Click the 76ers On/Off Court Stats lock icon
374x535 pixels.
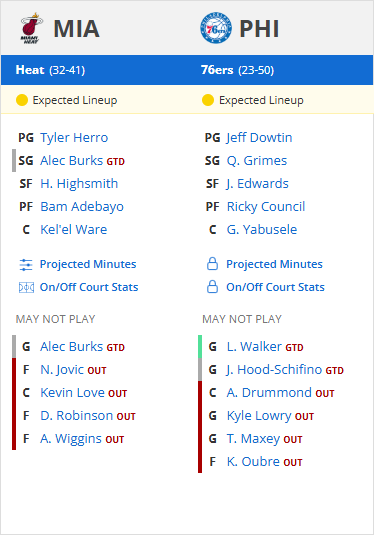(x=212, y=287)
